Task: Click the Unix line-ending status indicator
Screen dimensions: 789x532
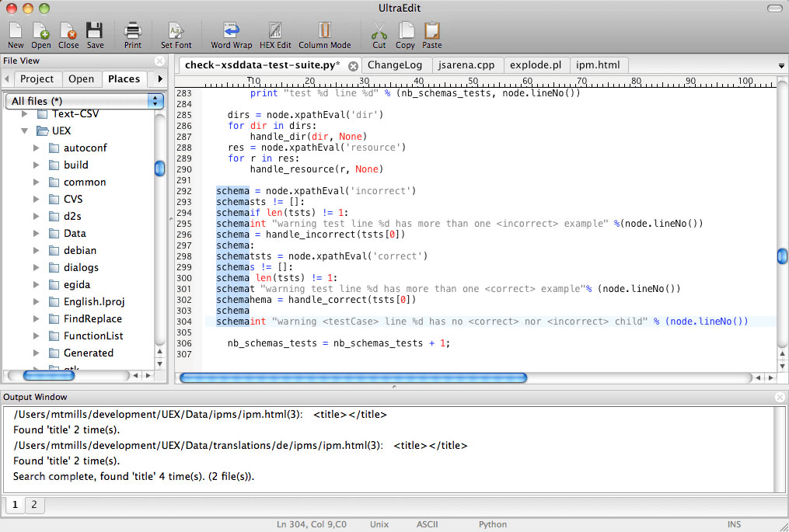Action: (379, 524)
